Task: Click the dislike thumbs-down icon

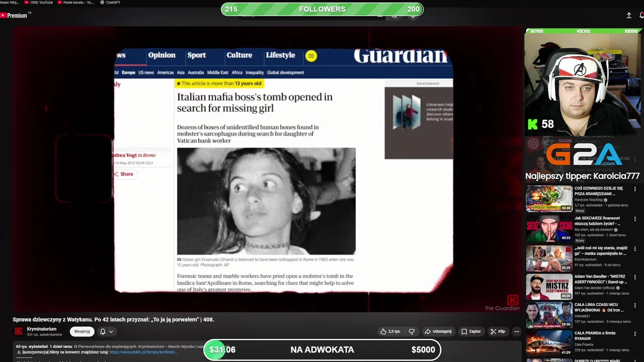Action: tap(412, 331)
